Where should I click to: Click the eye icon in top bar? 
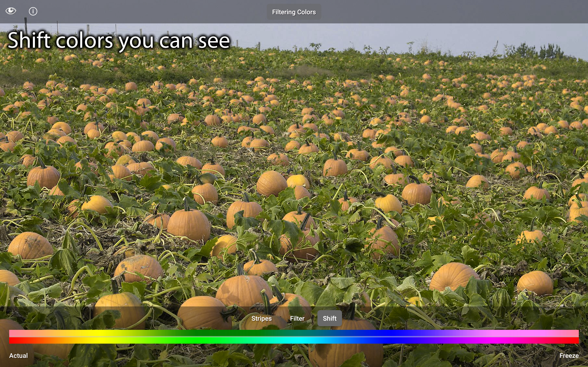pyautogui.click(x=11, y=11)
